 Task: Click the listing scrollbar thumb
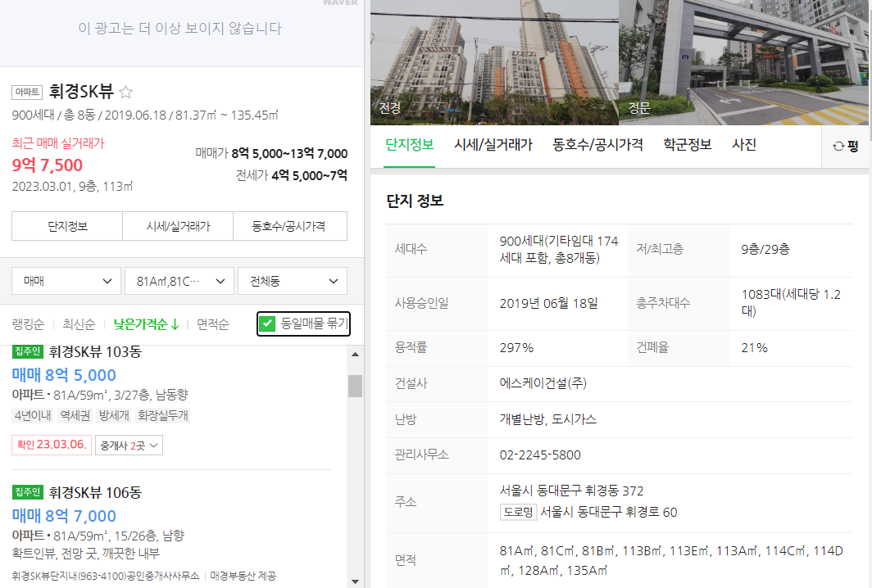[x=356, y=386]
